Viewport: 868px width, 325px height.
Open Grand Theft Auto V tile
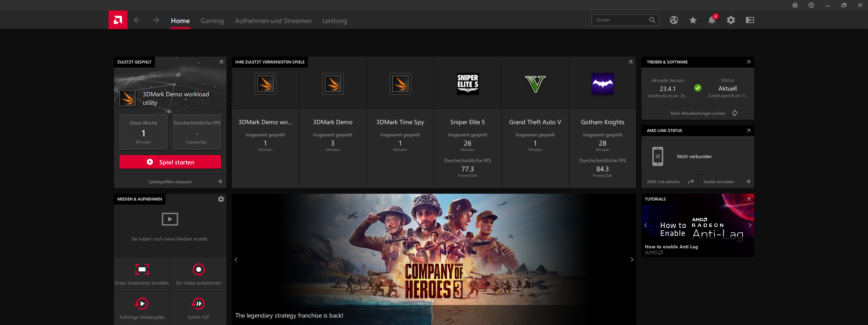point(535,122)
